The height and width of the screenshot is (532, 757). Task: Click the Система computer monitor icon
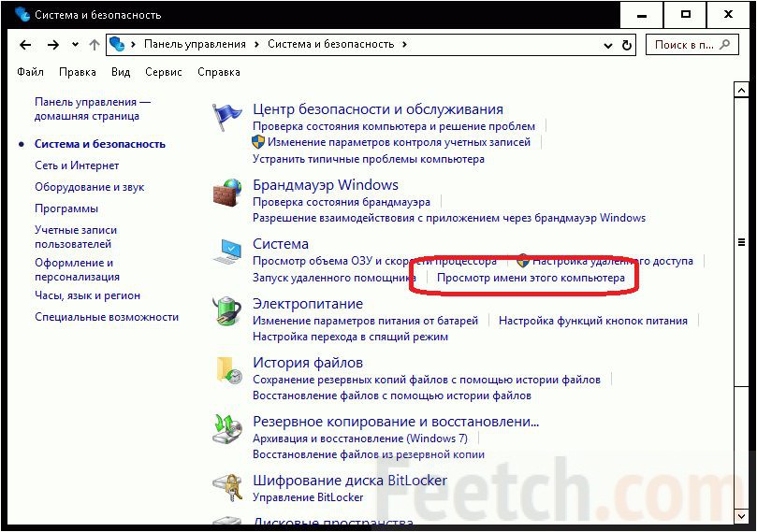point(226,252)
